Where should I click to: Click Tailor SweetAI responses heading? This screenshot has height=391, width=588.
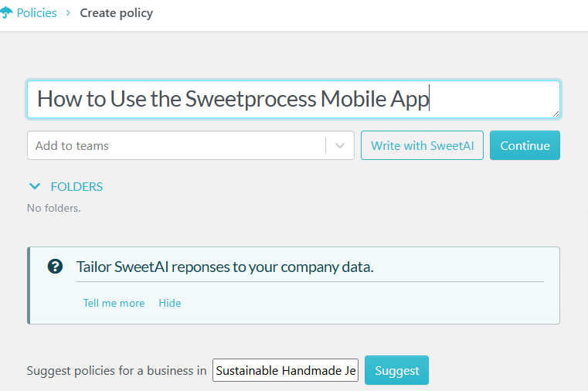click(225, 267)
